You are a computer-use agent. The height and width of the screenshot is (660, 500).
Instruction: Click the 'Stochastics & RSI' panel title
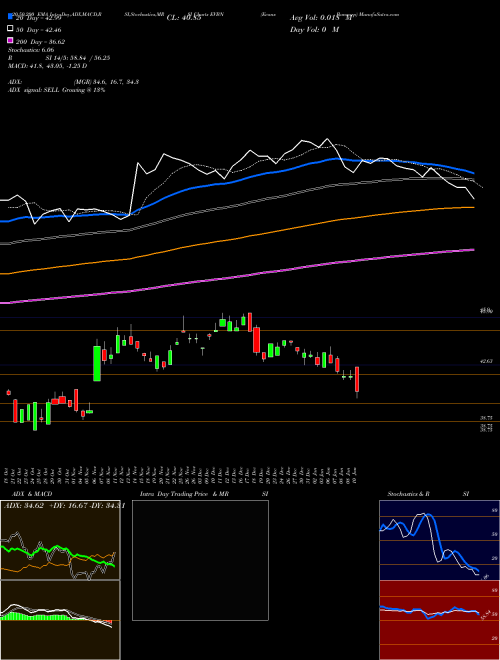(428, 494)
